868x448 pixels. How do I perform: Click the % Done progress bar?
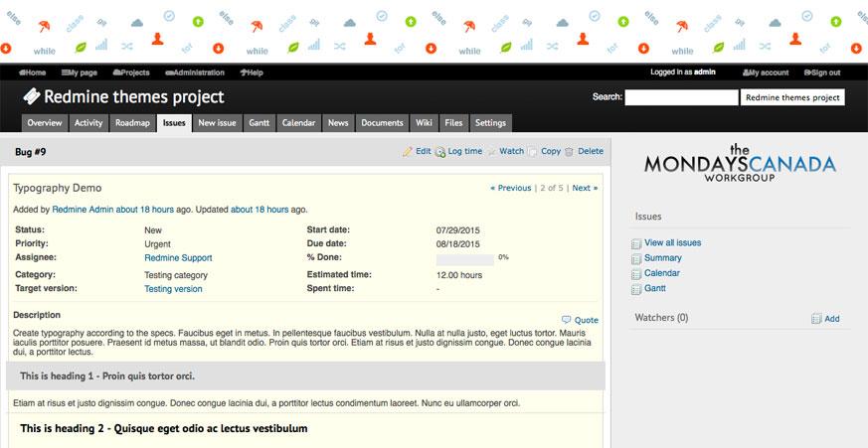coord(465,260)
